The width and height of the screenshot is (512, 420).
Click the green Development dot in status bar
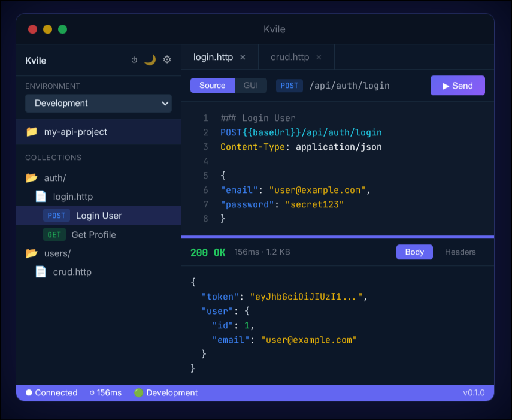(x=139, y=392)
